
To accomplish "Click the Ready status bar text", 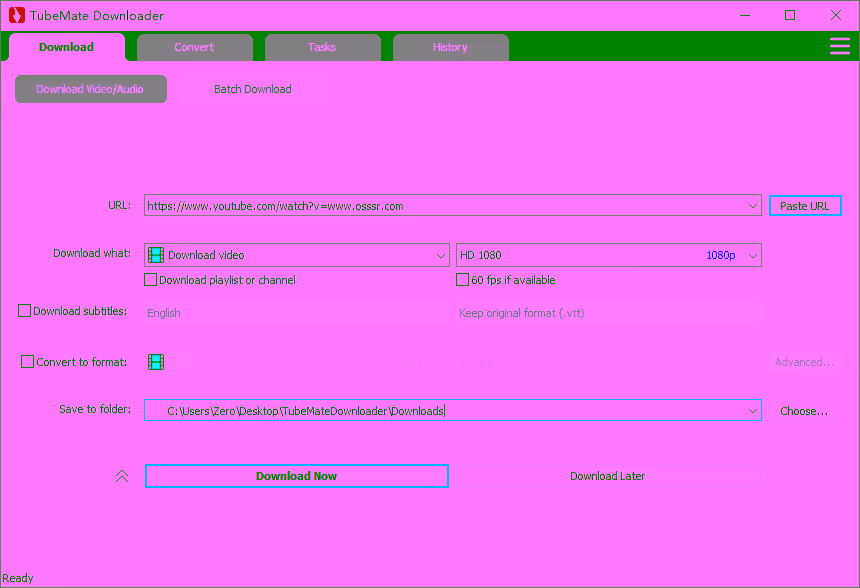I will pos(18,578).
